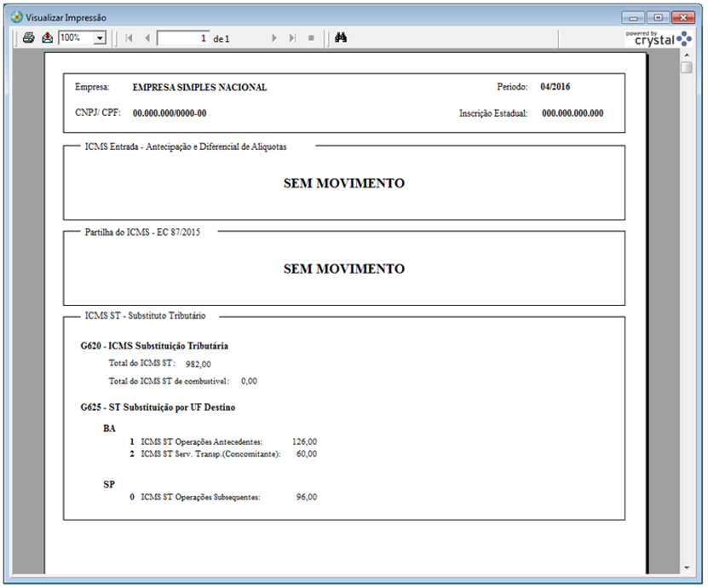Click G620 - ICMS Substituição Tributária heading
The height and width of the screenshot is (588, 708).
[154, 346]
